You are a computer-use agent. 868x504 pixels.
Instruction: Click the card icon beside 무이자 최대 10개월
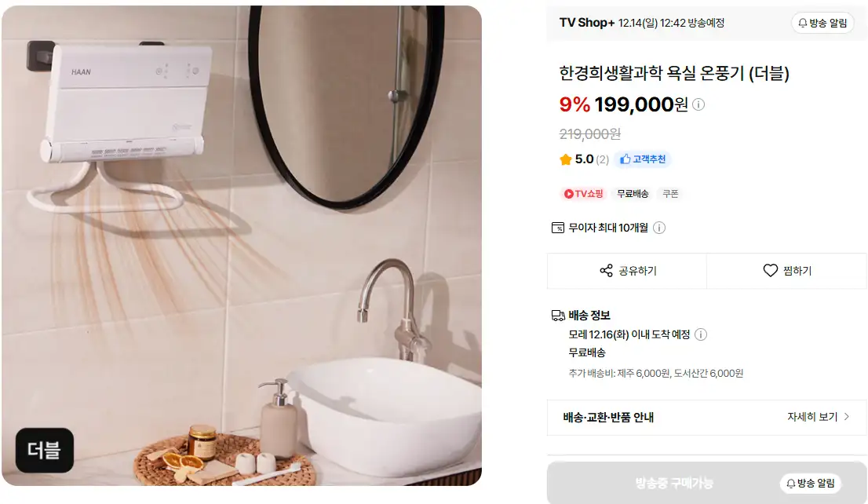(558, 228)
